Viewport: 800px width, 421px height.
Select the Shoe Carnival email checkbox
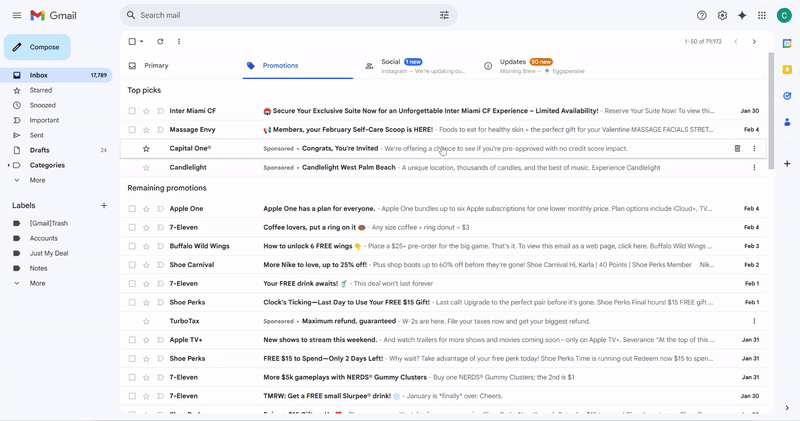132,265
